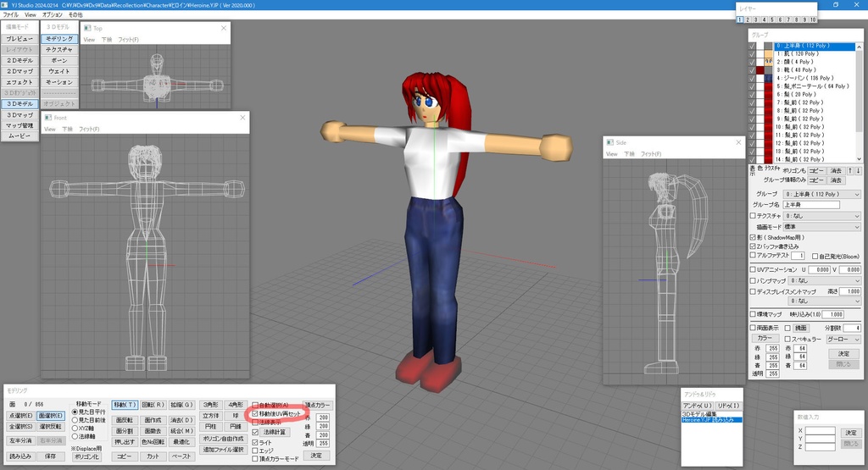The width and height of the screenshot is (868, 470).
Task: Click the X field in 数値入力 panel
Action: click(x=821, y=430)
